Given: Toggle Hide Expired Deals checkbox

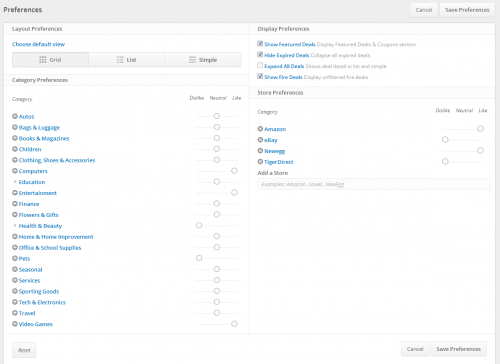Looking at the screenshot, I should tap(260, 55).
